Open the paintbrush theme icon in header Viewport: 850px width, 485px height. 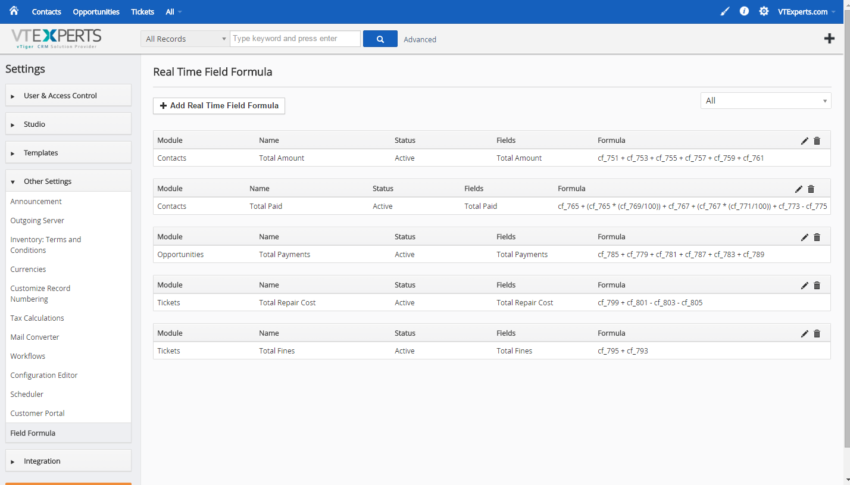point(725,11)
